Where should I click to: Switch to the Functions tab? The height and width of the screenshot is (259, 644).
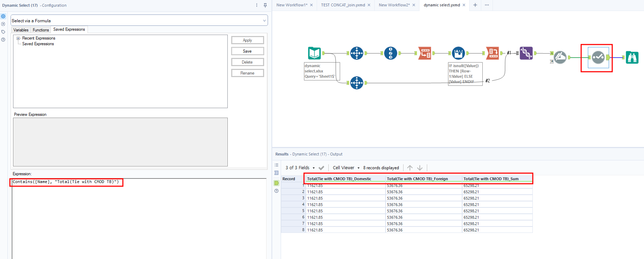[41, 30]
